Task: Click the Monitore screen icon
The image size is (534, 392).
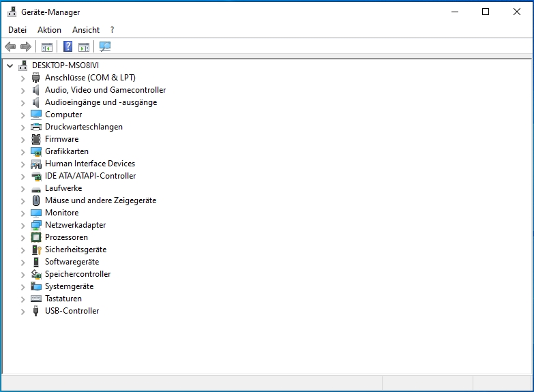Action: click(35, 213)
